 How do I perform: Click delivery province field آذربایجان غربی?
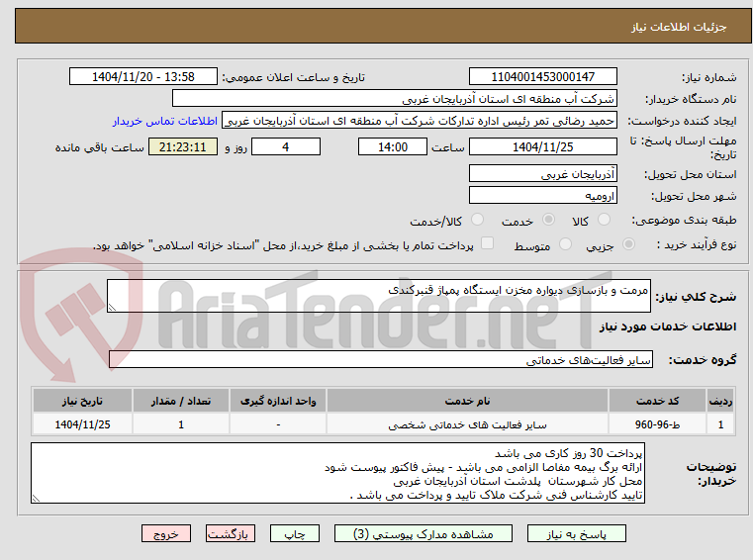click(x=542, y=173)
